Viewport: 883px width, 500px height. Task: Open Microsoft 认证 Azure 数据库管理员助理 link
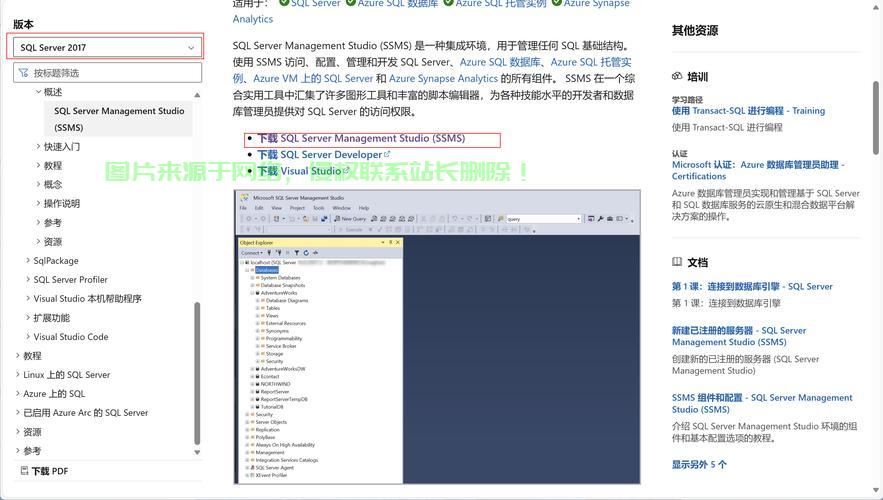(758, 170)
